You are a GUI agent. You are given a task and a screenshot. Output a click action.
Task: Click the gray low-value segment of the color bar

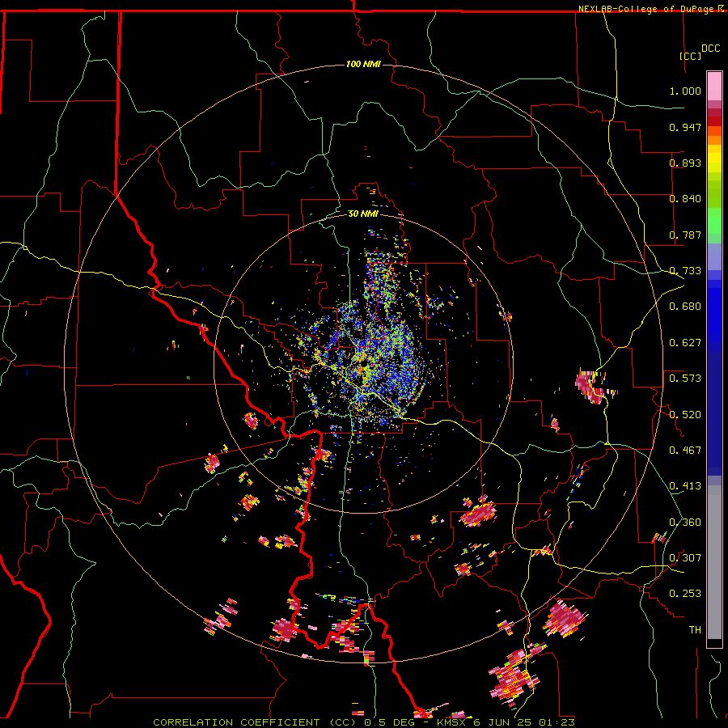click(714, 562)
